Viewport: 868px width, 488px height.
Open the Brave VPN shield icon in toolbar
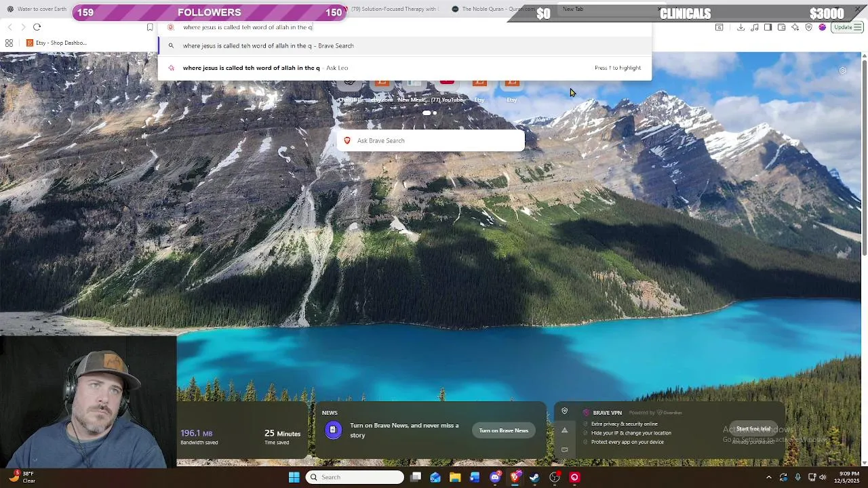click(808, 27)
